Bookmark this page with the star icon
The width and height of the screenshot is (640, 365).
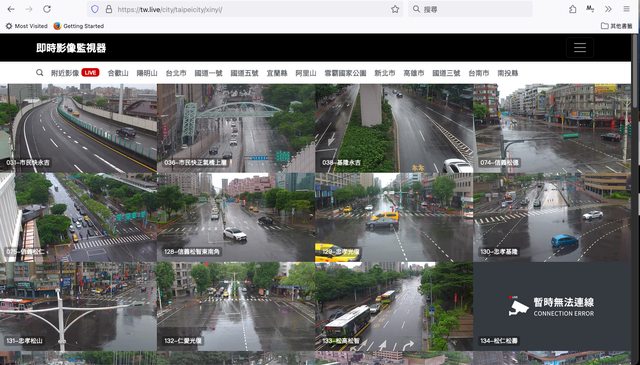click(395, 9)
